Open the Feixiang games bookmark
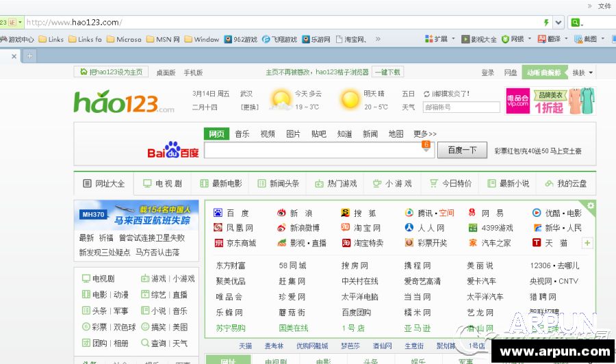Image resolution: width=616 pixels, height=364 pixels. click(x=279, y=39)
